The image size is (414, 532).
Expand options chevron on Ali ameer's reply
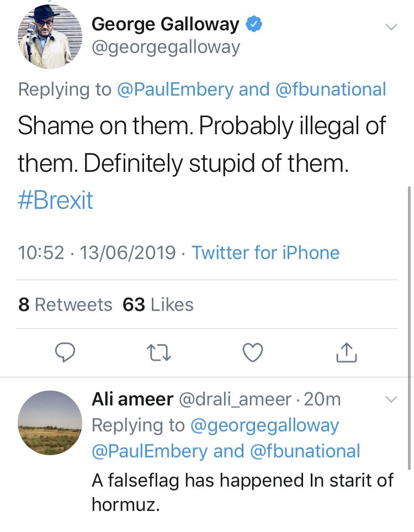391,399
